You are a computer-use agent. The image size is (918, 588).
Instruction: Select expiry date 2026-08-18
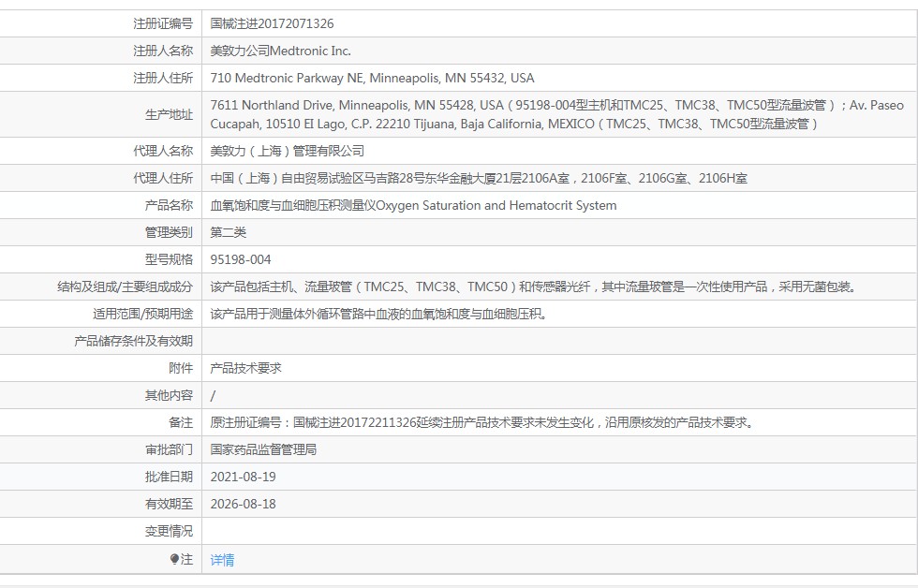243,504
